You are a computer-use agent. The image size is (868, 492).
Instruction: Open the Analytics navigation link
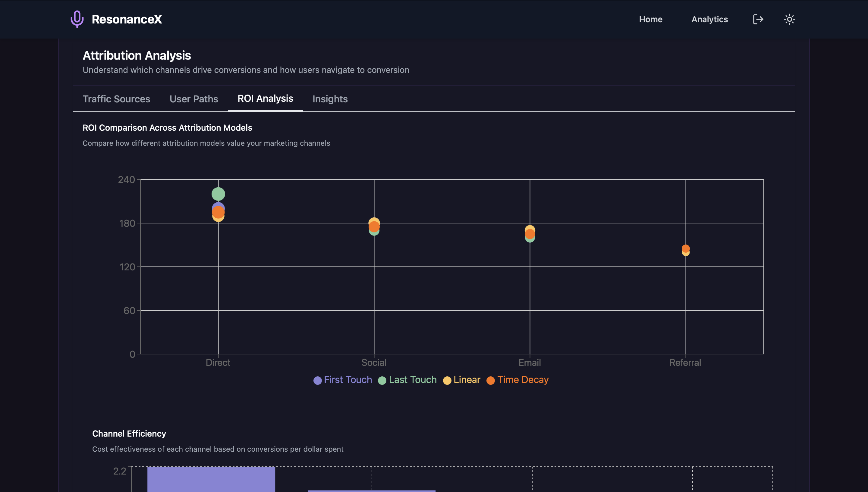point(709,19)
